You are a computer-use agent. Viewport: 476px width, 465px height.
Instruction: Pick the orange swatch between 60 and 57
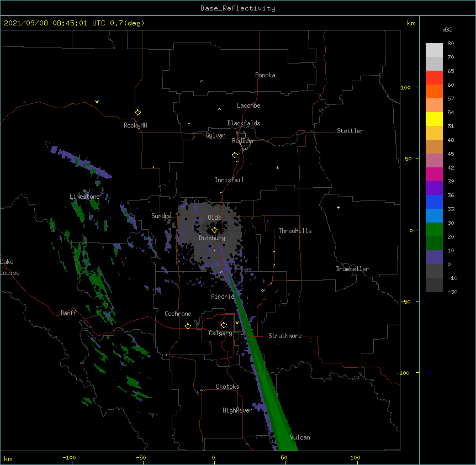pos(434,91)
